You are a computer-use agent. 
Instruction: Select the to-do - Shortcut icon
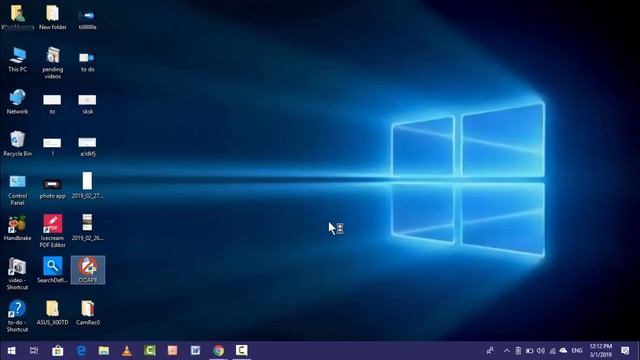click(17, 316)
